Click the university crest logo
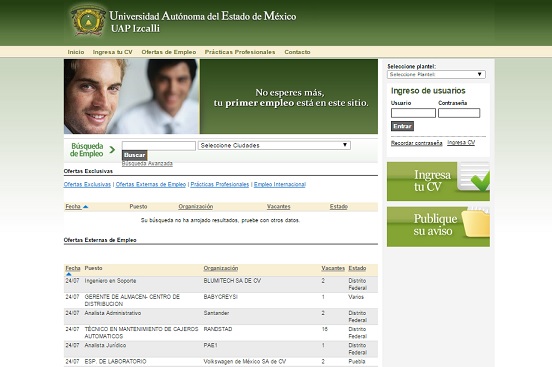The image size is (552, 367). tap(88, 20)
